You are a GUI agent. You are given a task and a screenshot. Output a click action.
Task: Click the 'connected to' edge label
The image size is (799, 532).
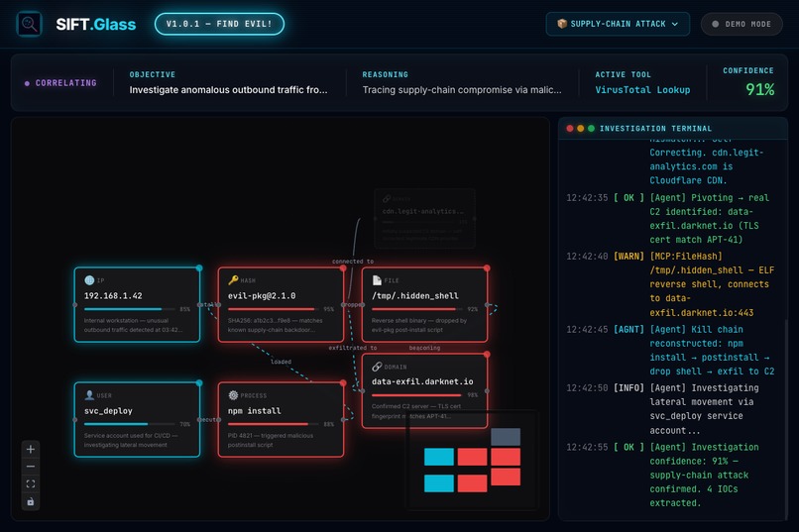point(353,262)
